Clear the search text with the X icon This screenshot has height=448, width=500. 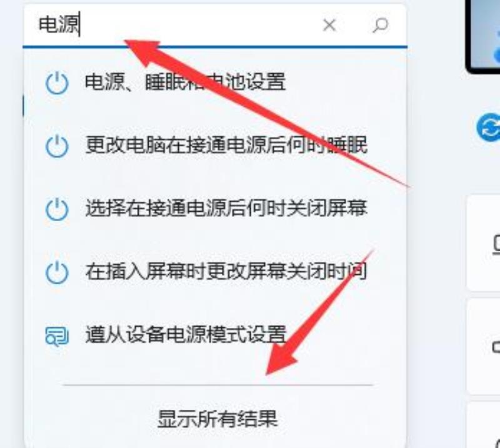coord(329,25)
